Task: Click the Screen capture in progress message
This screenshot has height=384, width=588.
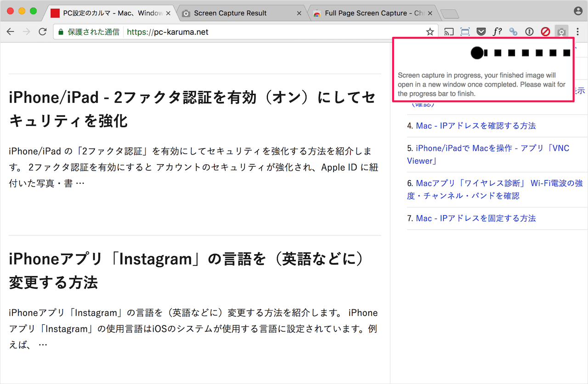Action: [x=482, y=84]
